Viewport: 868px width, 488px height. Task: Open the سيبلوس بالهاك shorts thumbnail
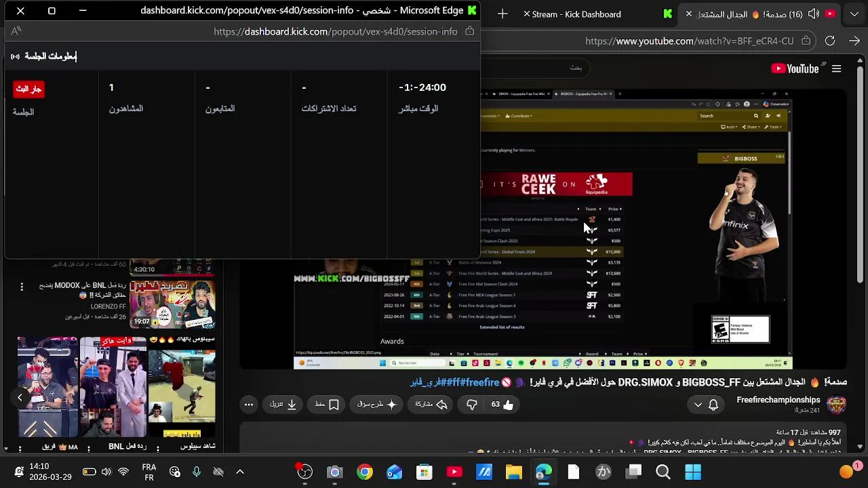[182, 387]
